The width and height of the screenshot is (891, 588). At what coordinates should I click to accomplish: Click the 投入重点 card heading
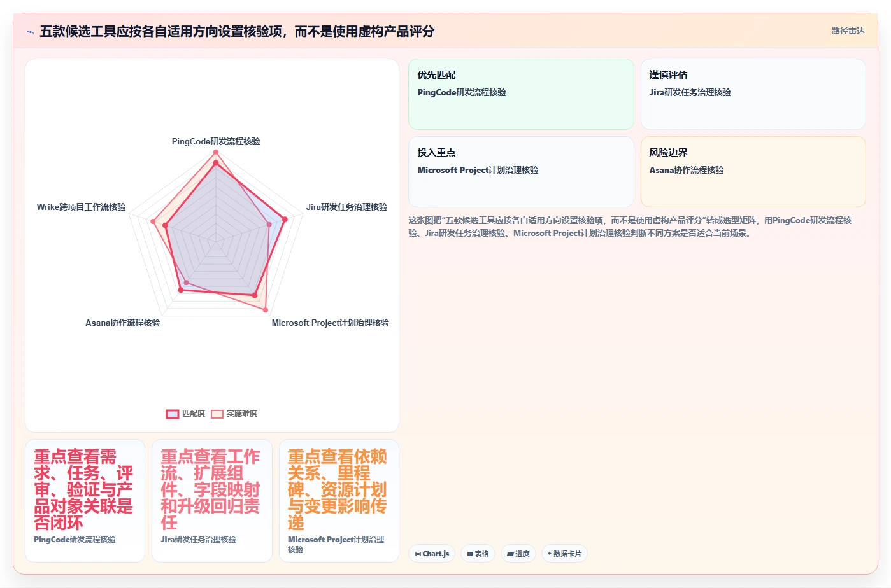click(x=436, y=153)
